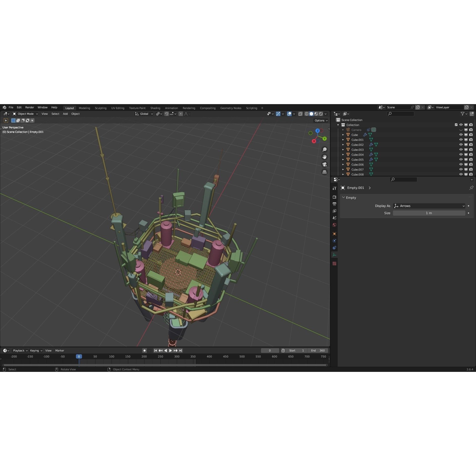Expand the Cube.001 outliner entry
Image resolution: width=476 pixels, height=476 pixels.
point(343,140)
